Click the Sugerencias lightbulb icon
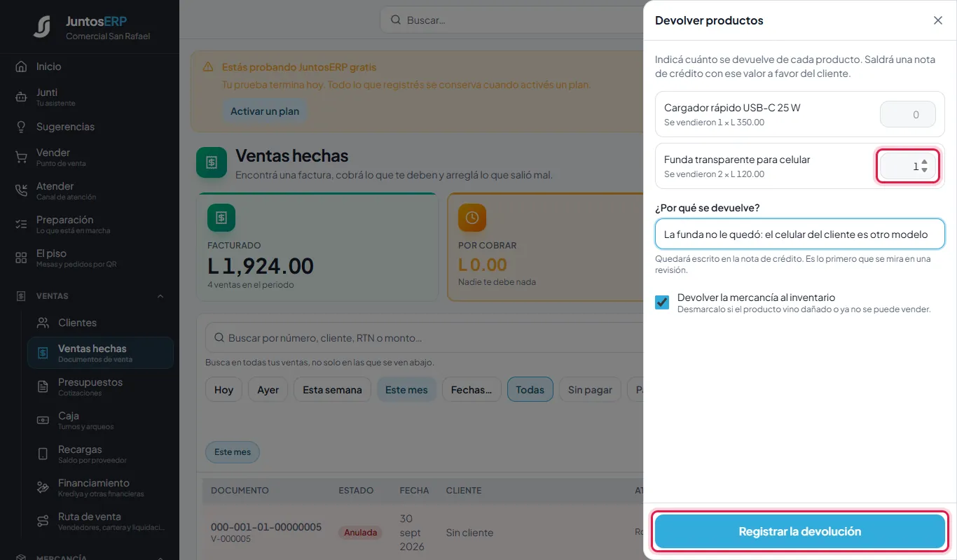Image resolution: width=957 pixels, height=560 pixels. point(21,127)
